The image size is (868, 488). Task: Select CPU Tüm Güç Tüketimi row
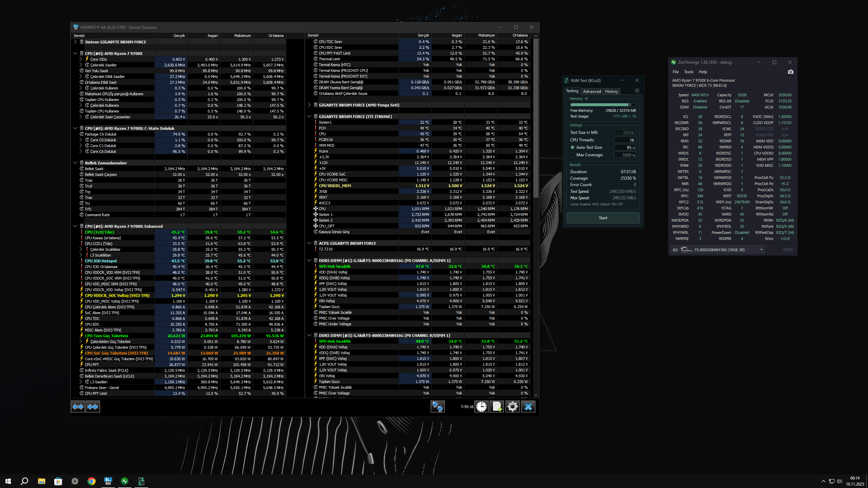[179, 336]
